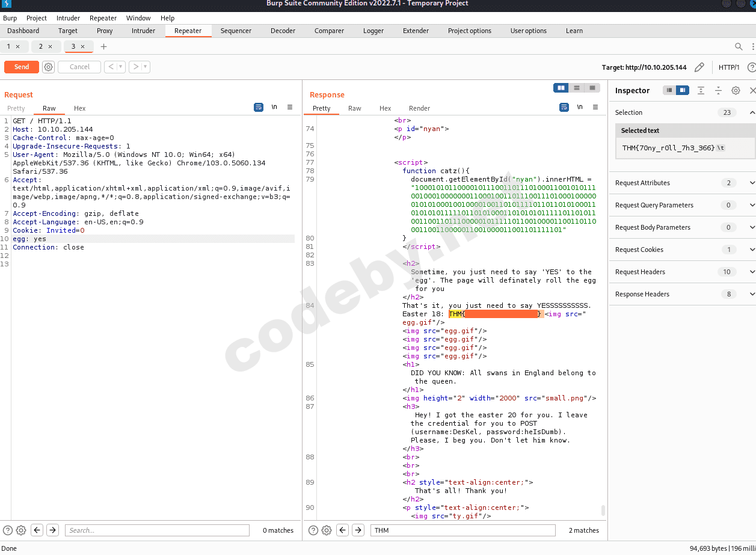
Task: Open the Render tab in Response
Action: (x=419, y=108)
